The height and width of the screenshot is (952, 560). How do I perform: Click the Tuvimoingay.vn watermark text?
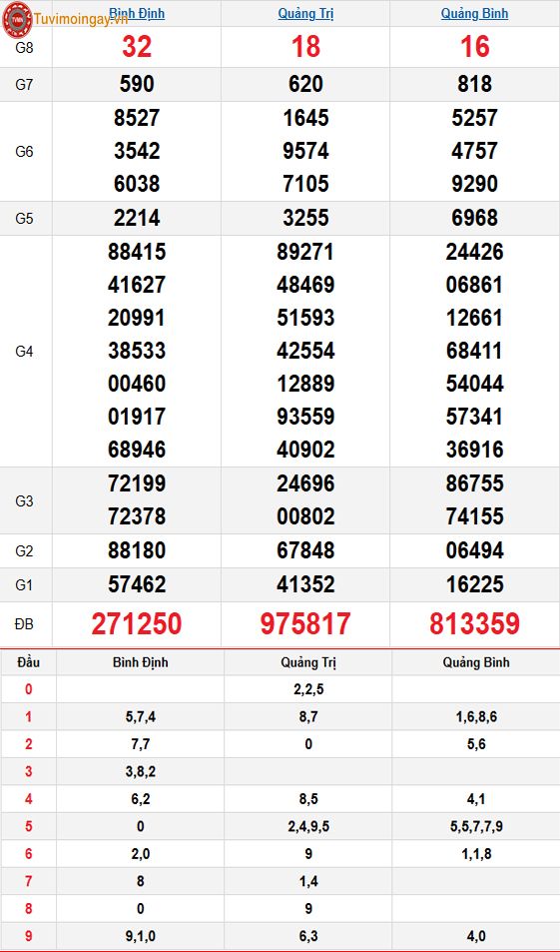click(81, 18)
